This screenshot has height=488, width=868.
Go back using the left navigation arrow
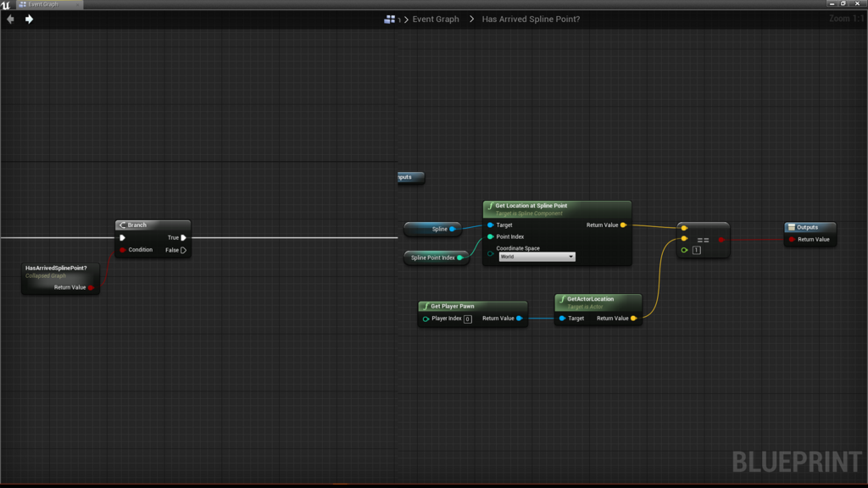[10, 19]
